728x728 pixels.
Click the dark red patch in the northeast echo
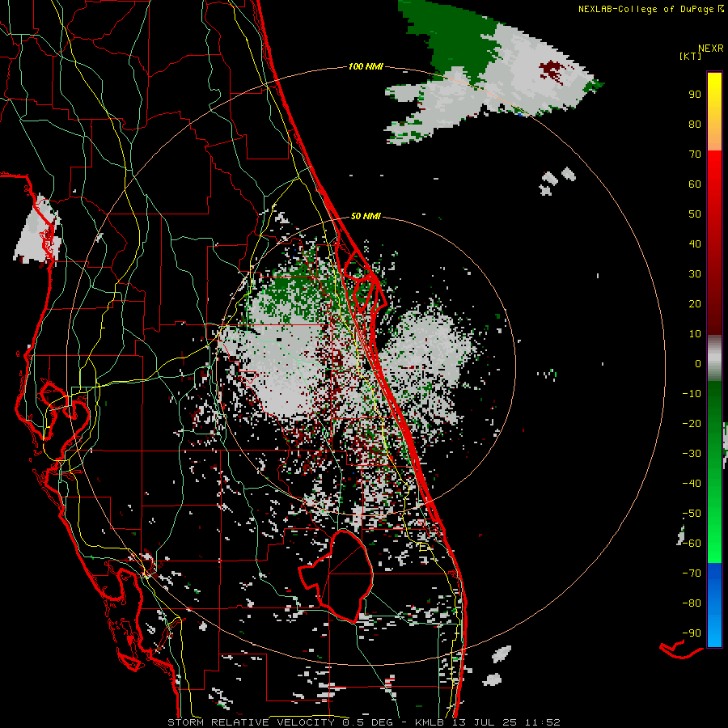[552, 70]
